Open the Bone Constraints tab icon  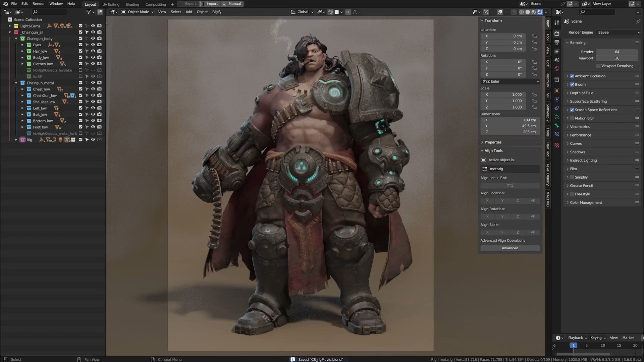(x=557, y=134)
